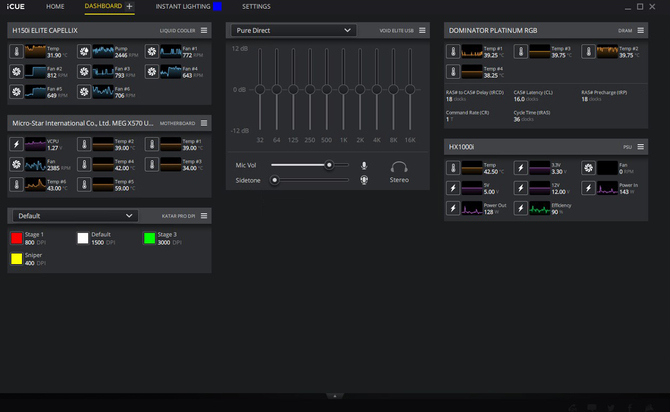670x412 pixels.
Task: Click the Fan #4 icon at 643 RPM
Action: pos(152,71)
